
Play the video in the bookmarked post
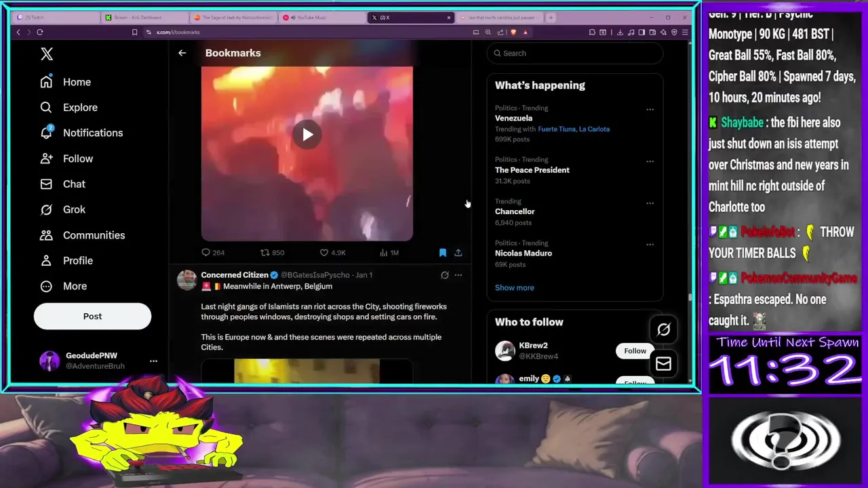coord(307,135)
